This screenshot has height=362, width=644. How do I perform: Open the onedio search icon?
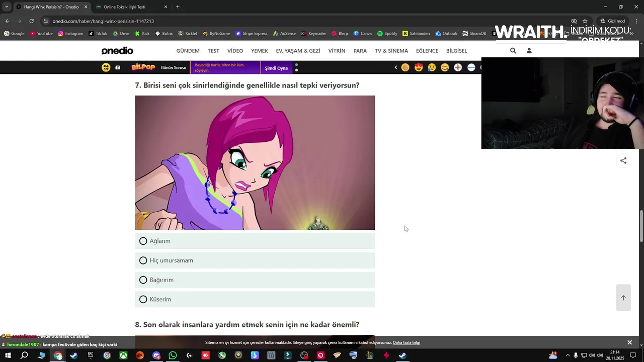coord(513,51)
